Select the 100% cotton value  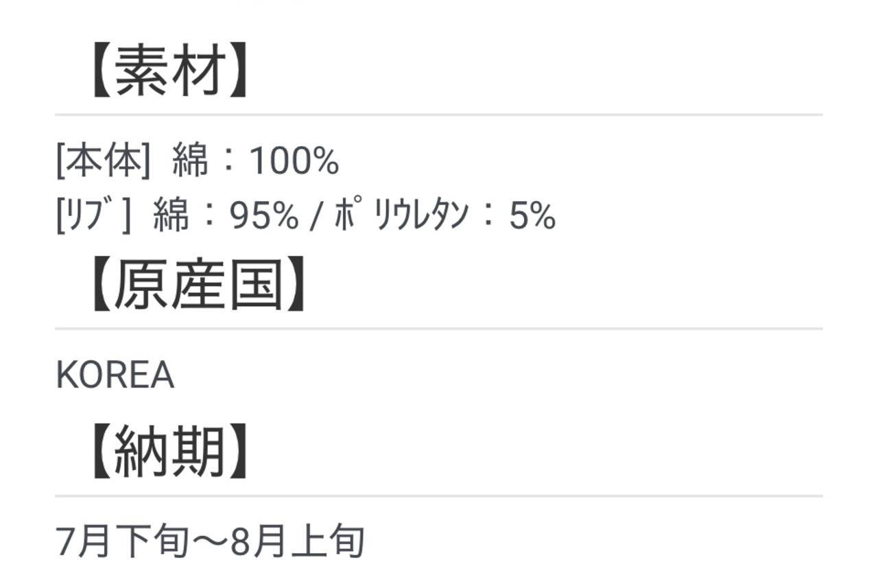pyautogui.click(x=294, y=162)
